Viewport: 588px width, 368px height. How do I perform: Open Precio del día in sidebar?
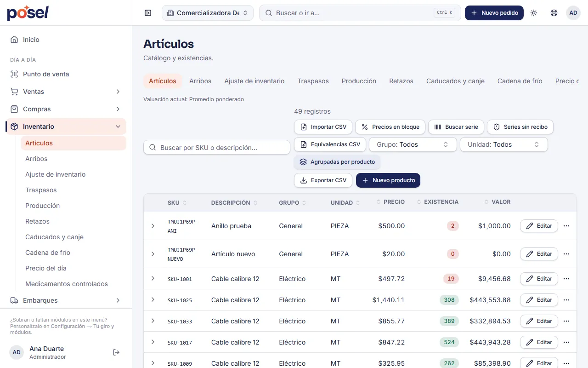pyautogui.click(x=73, y=268)
